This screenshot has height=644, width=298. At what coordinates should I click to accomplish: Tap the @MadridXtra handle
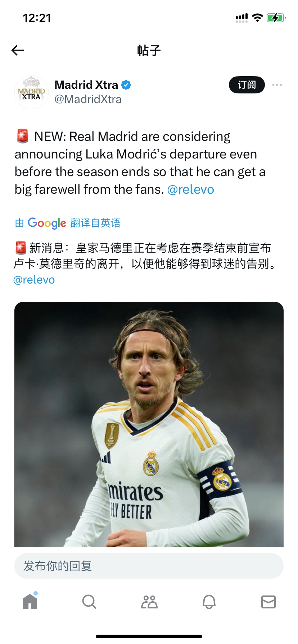[88, 99]
